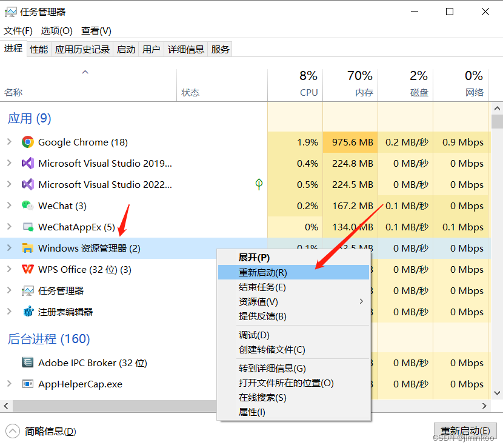503x448 pixels.
Task: Click the horizontal scrollbar left arrow
Action: pyautogui.click(x=6, y=406)
